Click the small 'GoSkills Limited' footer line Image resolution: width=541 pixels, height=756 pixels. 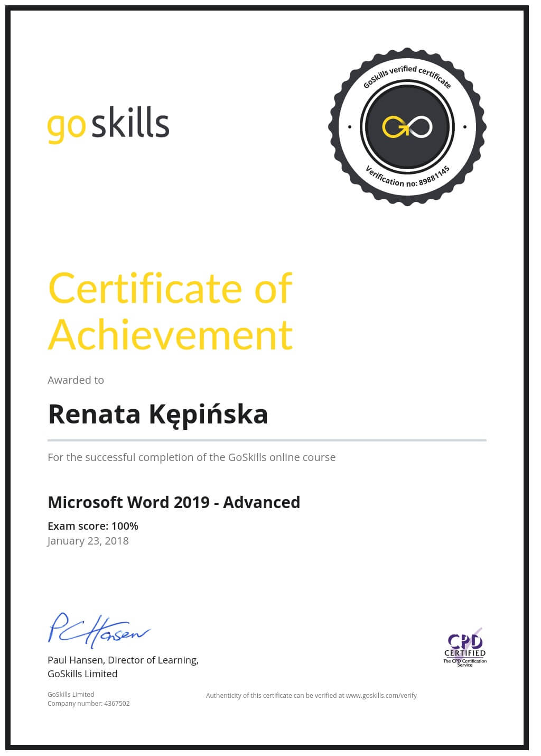click(x=71, y=695)
